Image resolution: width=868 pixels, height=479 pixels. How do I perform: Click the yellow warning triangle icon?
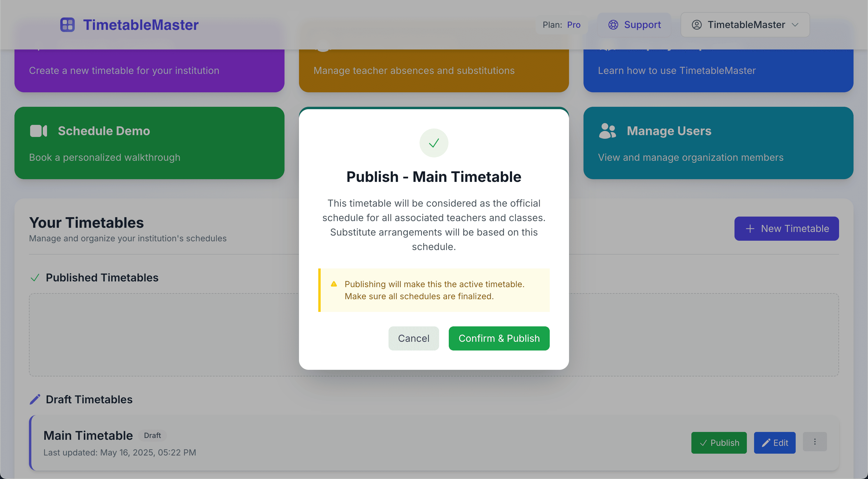334,284
